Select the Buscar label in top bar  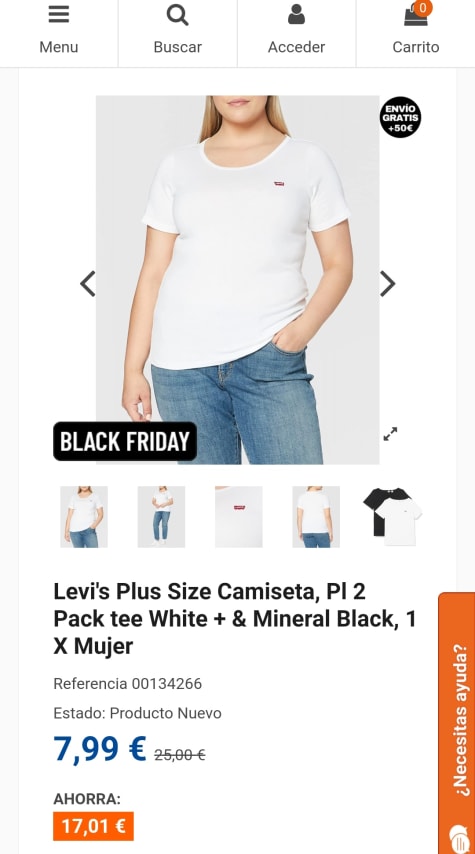(x=178, y=47)
